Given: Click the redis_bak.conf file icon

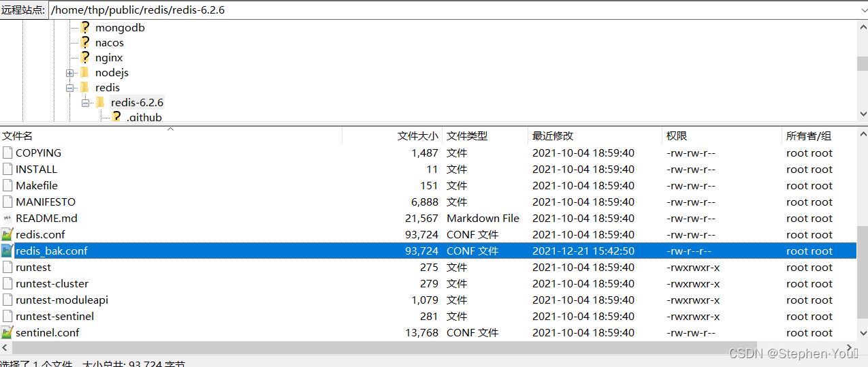Looking at the screenshot, I should point(7,251).
